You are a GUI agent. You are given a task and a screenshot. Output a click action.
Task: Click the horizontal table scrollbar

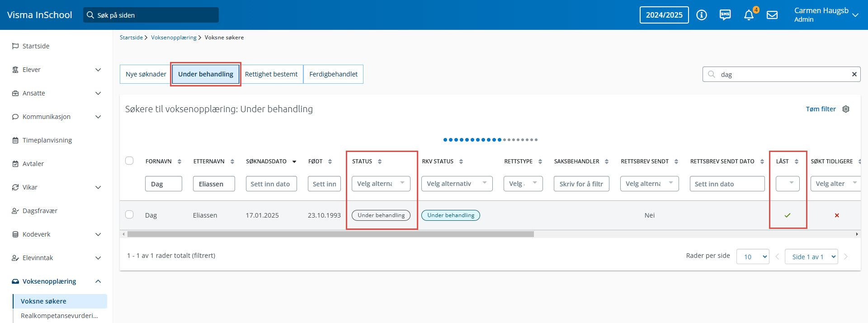coord(330,234)
